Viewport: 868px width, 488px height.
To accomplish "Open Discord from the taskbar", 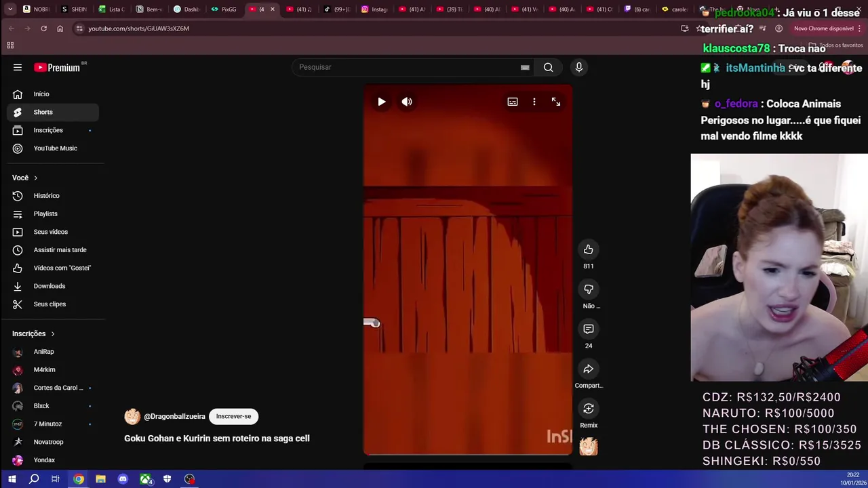I will [x=123, y=479].
